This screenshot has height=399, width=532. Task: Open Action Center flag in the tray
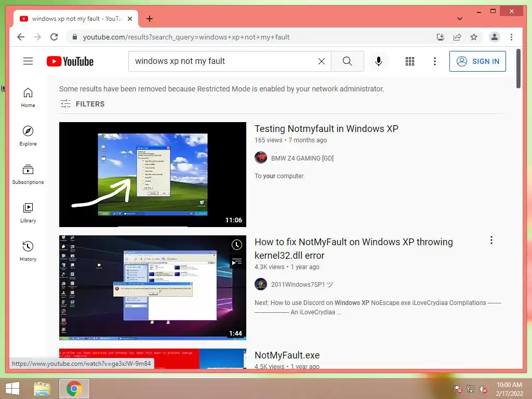(458, 389)
